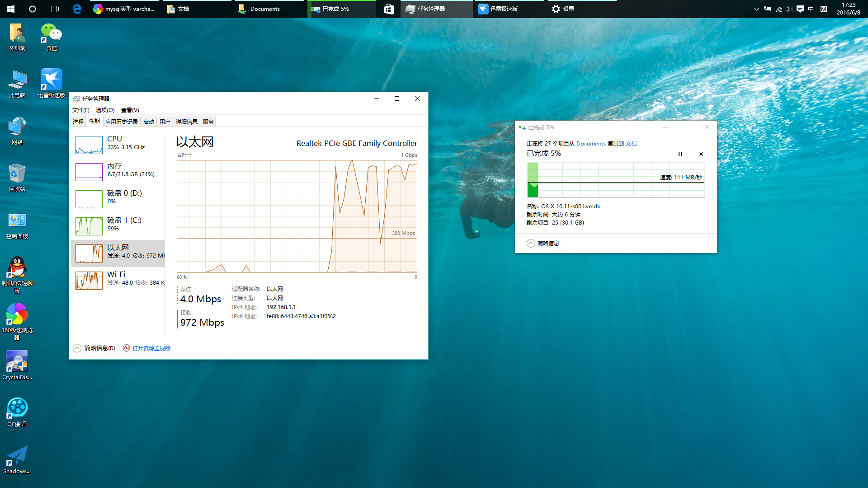
Task: Select the 控制面板 desktop icon
Action: (x=17, y=225)
